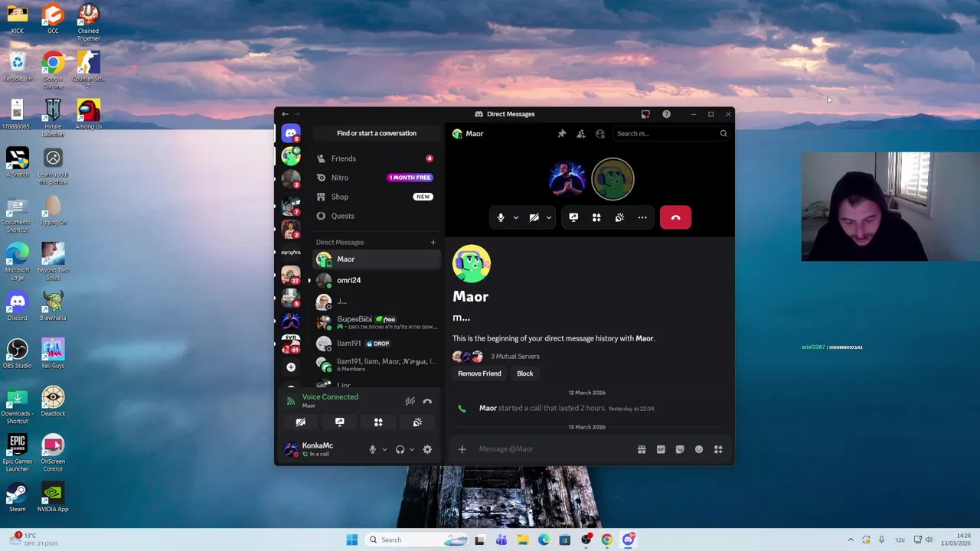Open gift icon in message bar
This screenshot has width=980, height=551.
[x=642, y=450]
